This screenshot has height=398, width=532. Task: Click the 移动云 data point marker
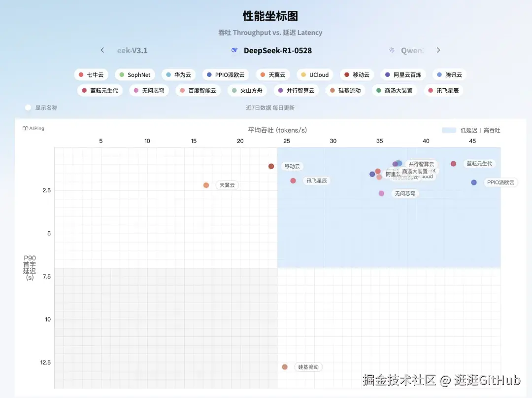(271, 166)
